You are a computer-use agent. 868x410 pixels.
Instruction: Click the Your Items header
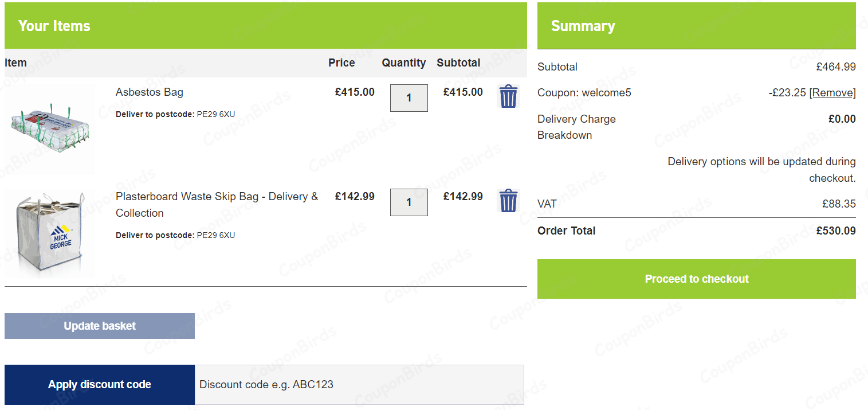pos(54,25)
